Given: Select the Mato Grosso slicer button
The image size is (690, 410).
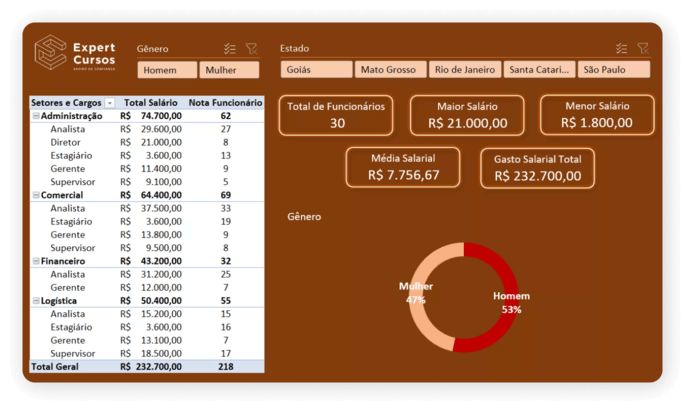Looking at the screenshot, I should (390, 70).
